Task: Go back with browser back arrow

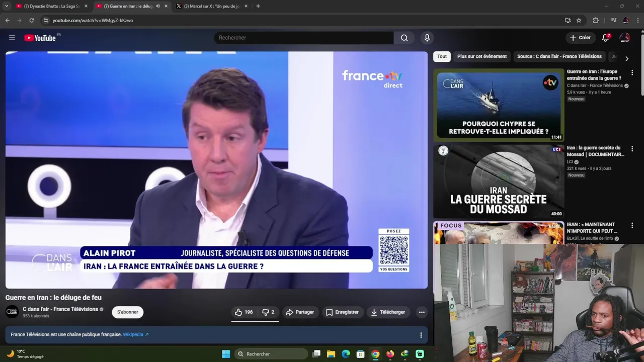Action: point(7,20)
